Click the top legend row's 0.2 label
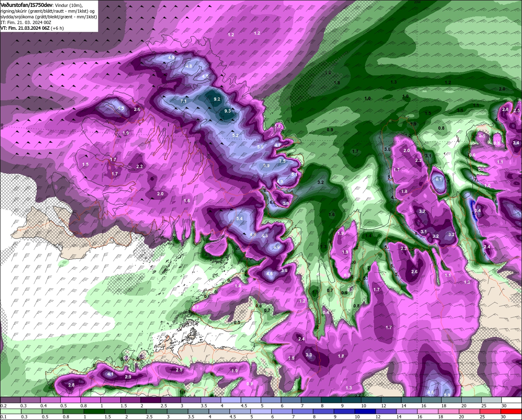Image resolution: width=522 pixels, height=420 pixels. pyautogui.click(x=4, y=406)
